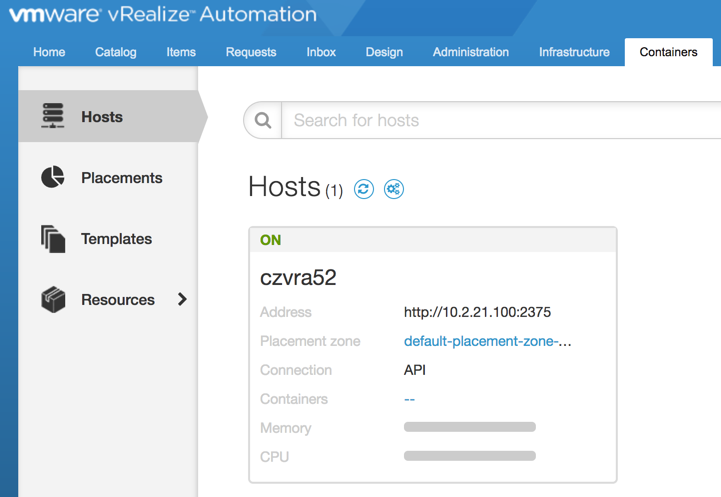This screenshot has width=721, height=497.
Task: Click the search magnifier icon
Action: pos(264,121)
